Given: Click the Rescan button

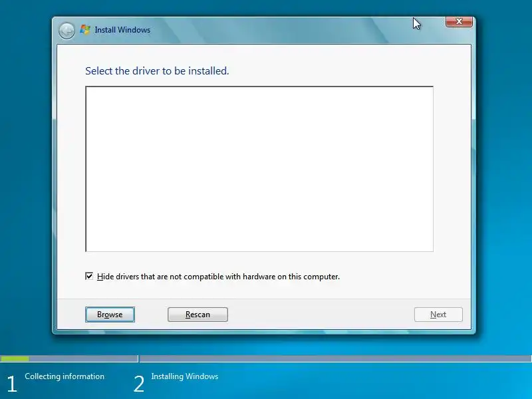Looking at the screenshot, I should coord(198,315).
